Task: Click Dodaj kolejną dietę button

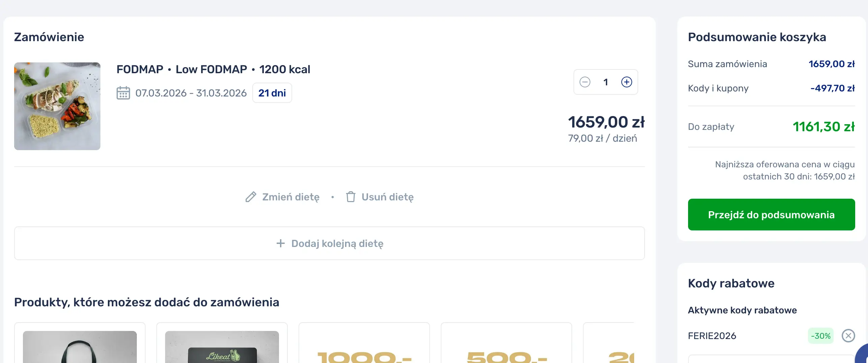Action: pyautogui.click(x=329, y=243)
